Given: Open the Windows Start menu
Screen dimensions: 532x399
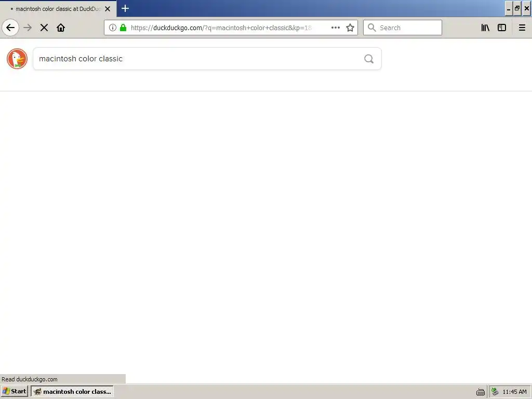Looking at the screenshot, I should point(14,391).
